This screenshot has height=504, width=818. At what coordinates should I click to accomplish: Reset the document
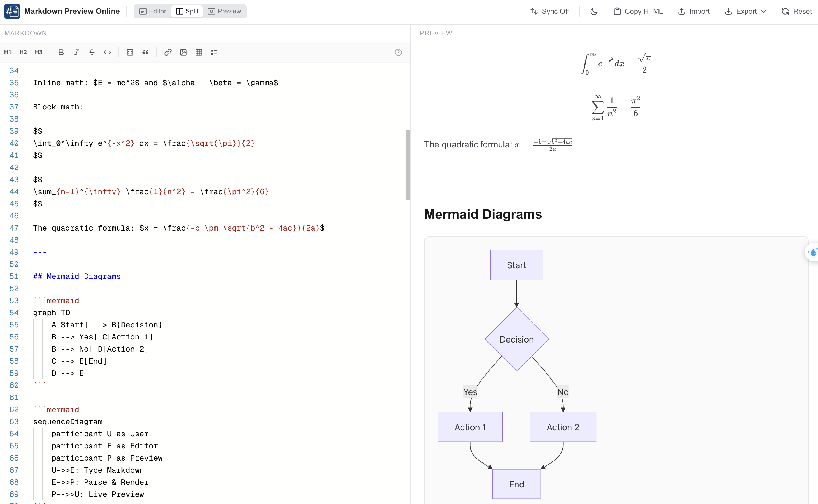(797, 11)
